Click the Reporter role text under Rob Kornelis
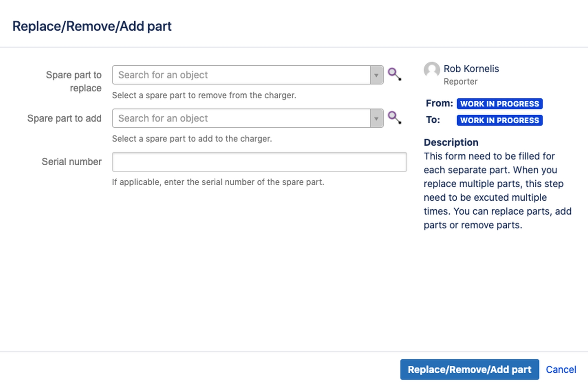The width and height of the screenshot is (588, 392). (460, 82)
